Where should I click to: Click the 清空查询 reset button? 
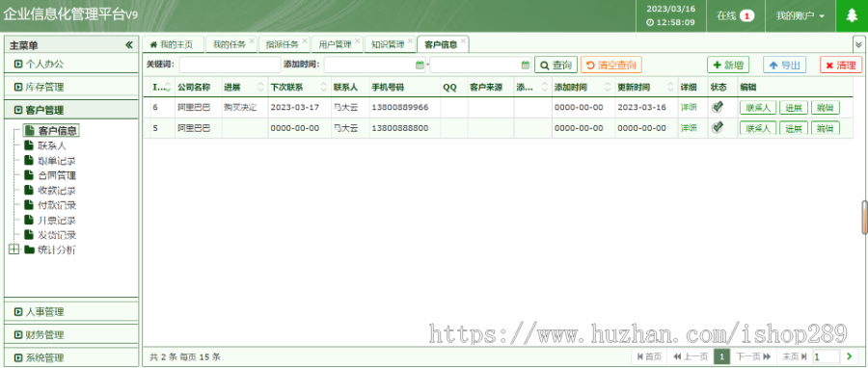[x=611, y=66]
